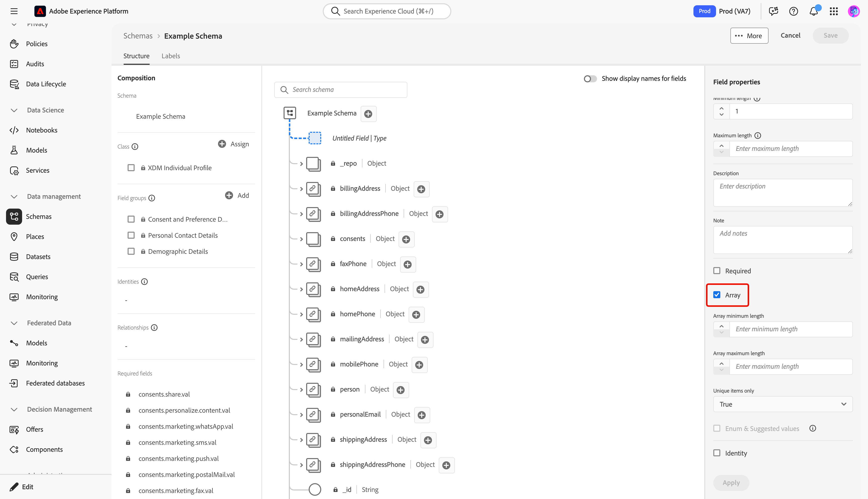Expand the homeAddress object node
868x499 pixels.
click(301, 289)
